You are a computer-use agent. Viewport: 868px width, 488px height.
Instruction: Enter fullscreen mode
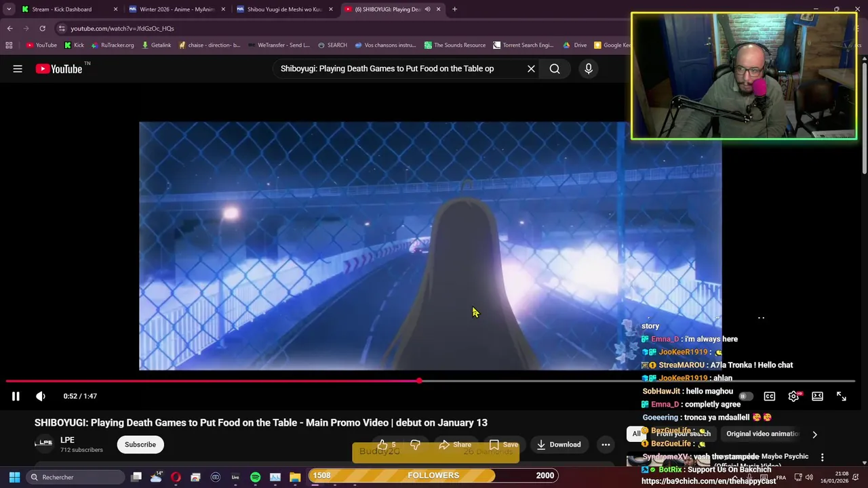pyautogui.click(x=841, y=396)
